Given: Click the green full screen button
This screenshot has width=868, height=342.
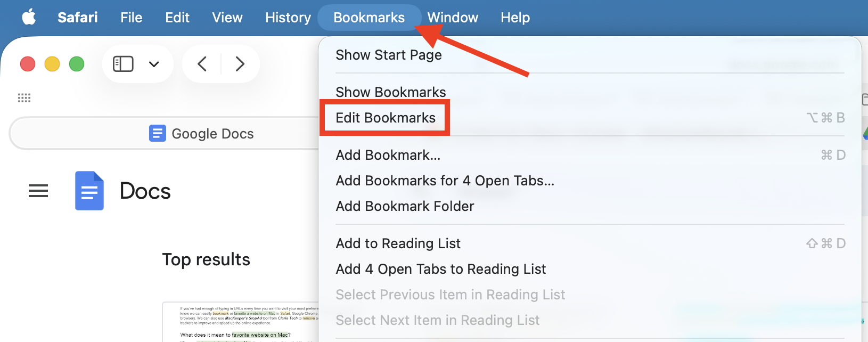Looking at the screenshot, I should click(x=77, y=64).
